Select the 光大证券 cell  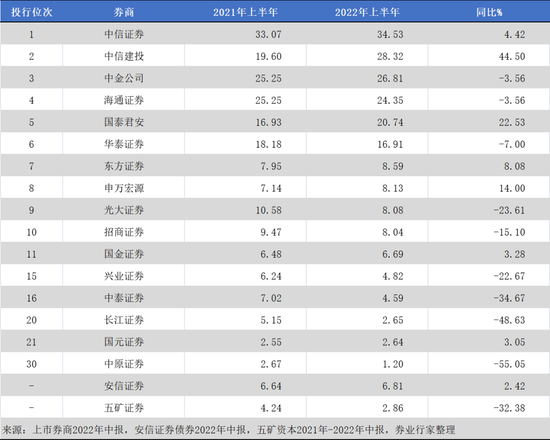tap(124, 210)
